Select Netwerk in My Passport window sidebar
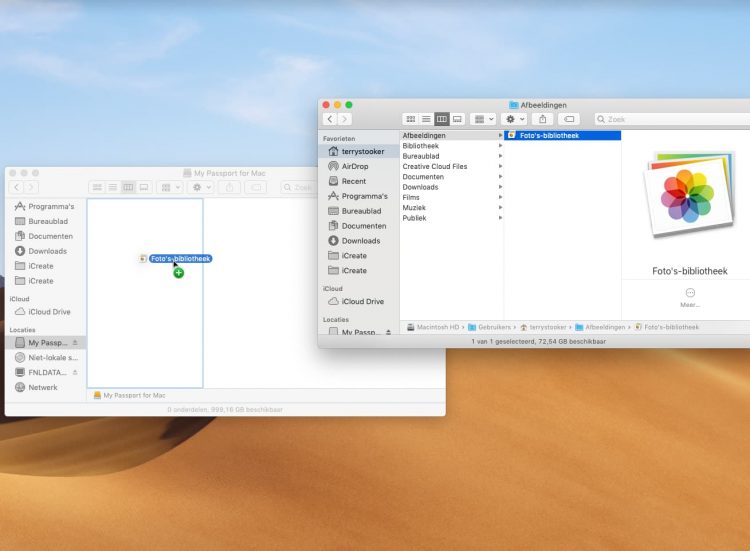 pos(42,387)
